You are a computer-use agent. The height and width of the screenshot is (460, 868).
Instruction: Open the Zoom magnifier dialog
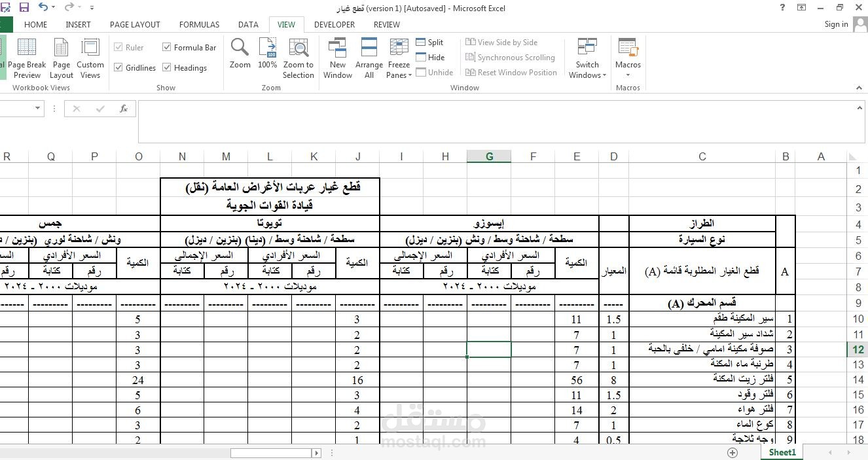[240, 54]
